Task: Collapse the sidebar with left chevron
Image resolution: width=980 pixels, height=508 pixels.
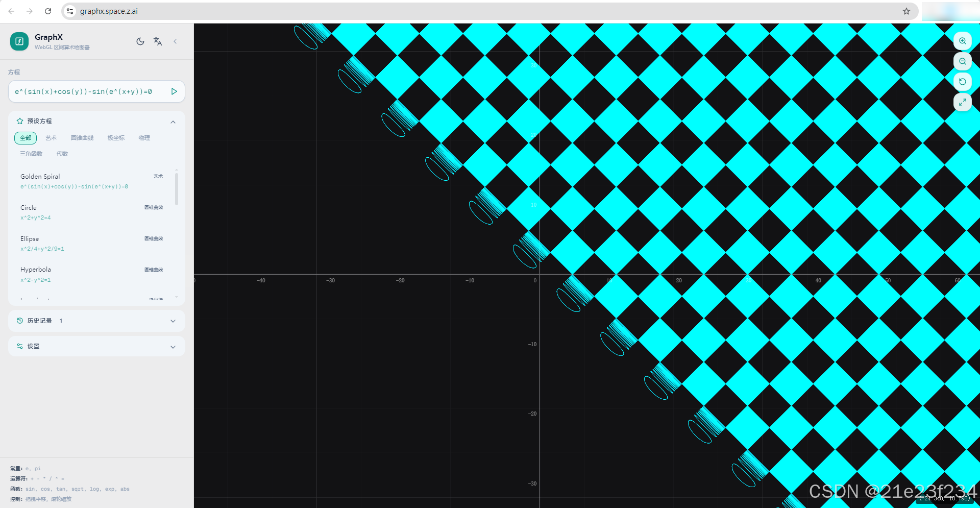Action: pos(175,41)
